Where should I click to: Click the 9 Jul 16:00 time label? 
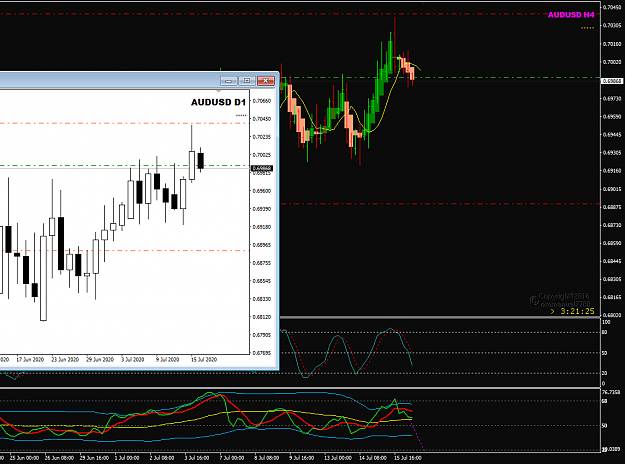[301, 458]
